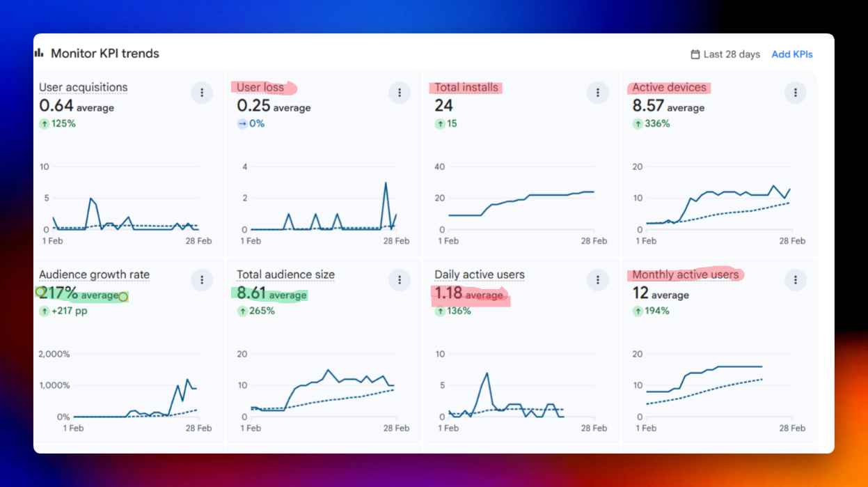The height and width of the screenshot is (487, 868).
Task: Open the User loss three-dot menu
Action: [400, 93]
